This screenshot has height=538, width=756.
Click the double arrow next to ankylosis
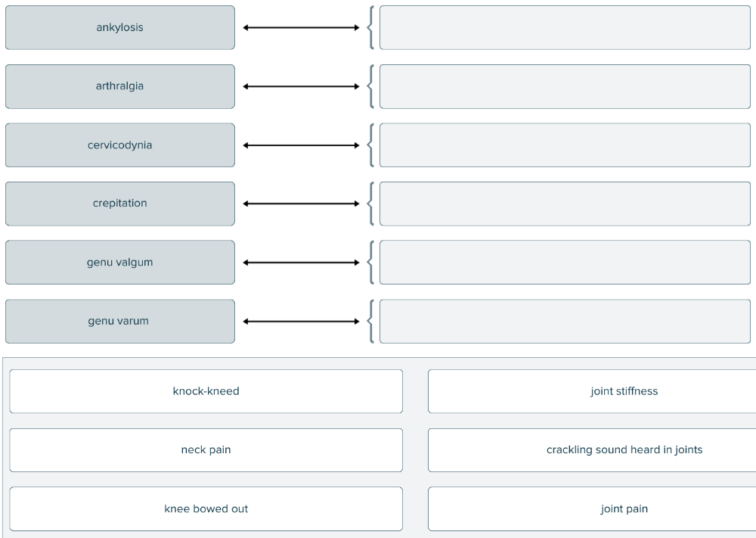point(301,28)
